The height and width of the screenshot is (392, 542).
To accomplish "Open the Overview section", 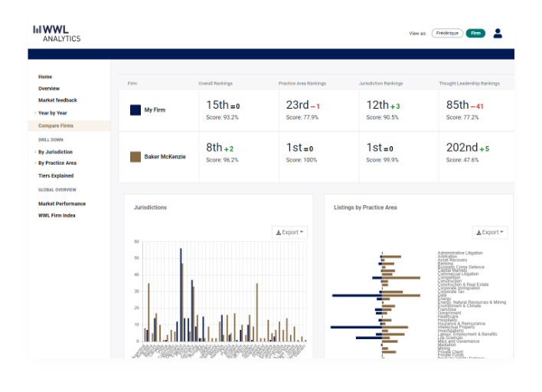I will tap(49, 89).
